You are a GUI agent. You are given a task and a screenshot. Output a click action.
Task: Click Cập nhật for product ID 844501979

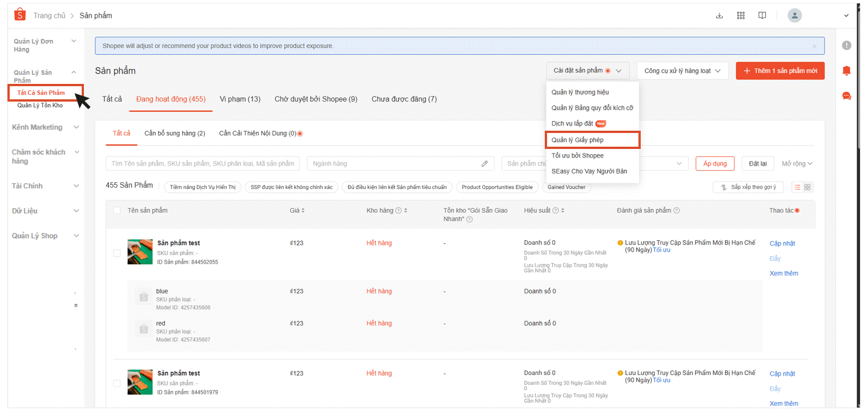[x=782, y=374]
